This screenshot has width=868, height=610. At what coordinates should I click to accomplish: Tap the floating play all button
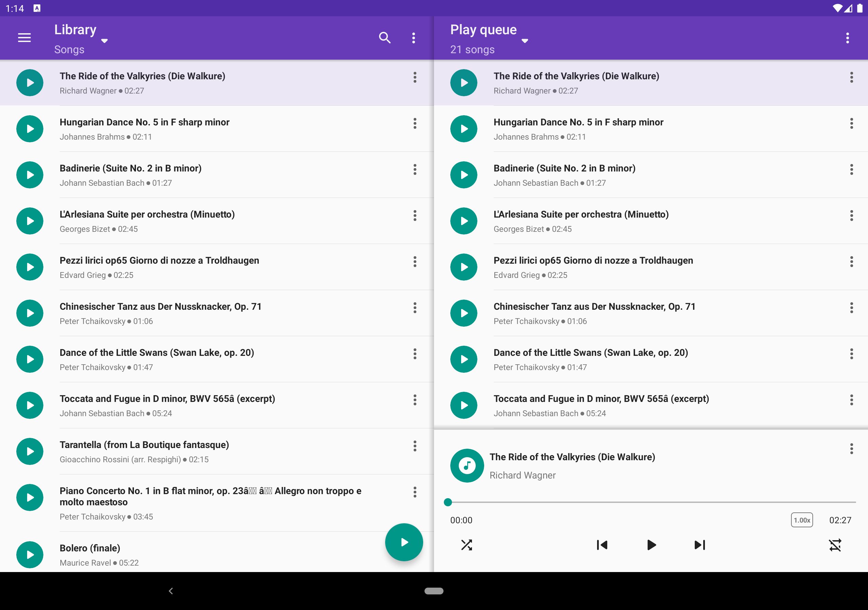404,542
